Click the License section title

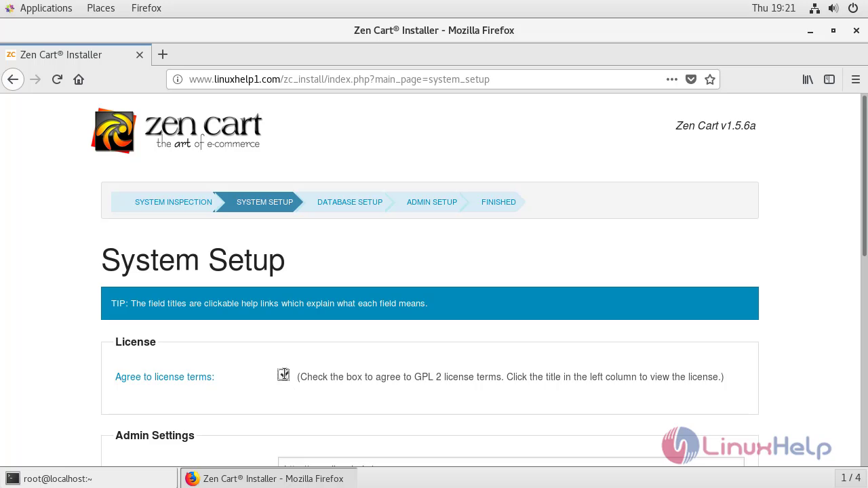(x=136, y=342)
